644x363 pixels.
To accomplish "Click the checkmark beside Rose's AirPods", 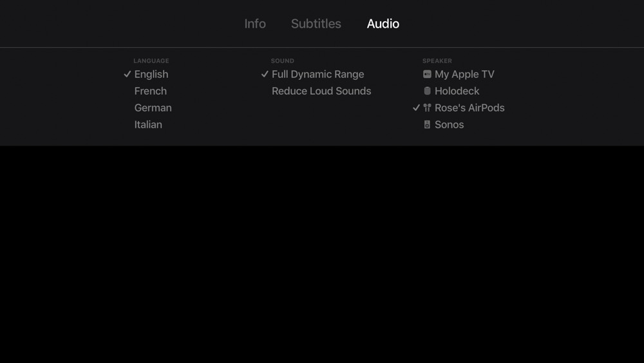I will click(x=417, y=108).
